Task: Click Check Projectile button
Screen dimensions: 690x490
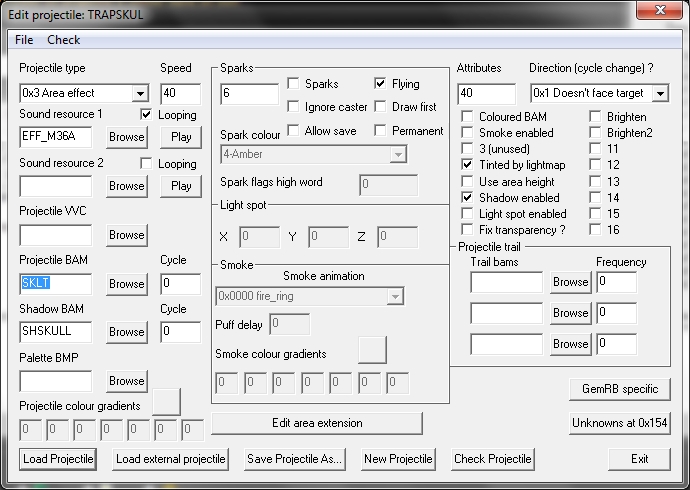Action: point(493,459)
